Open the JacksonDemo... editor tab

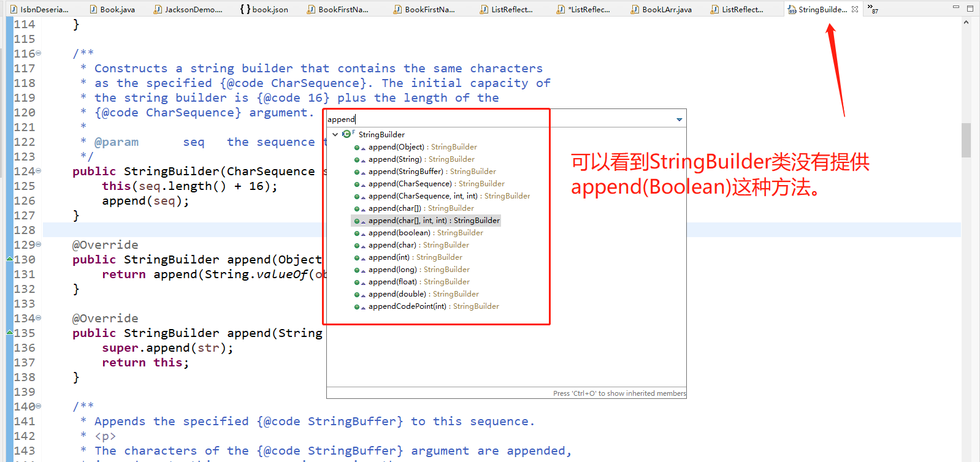[188, 9]
